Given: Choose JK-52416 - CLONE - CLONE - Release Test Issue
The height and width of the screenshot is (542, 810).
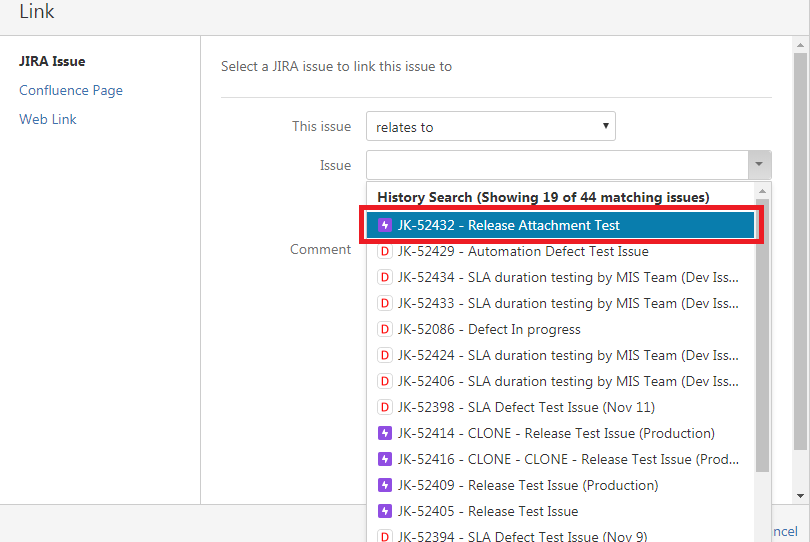Looking at the screenshot, I should coord(560,459).
